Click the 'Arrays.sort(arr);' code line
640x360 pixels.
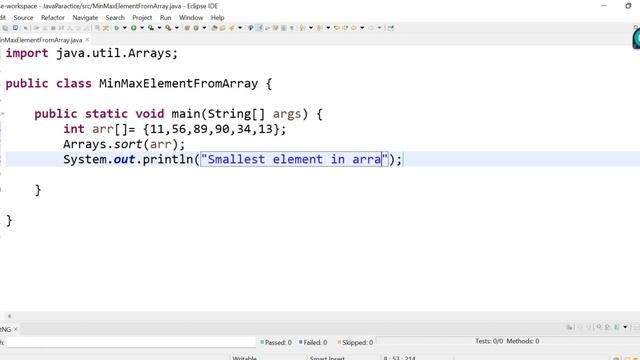tap(124, 144)
